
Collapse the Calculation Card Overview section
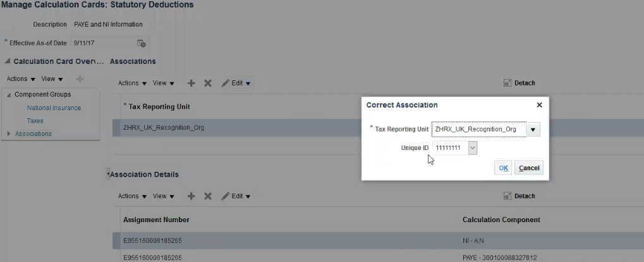coord(7,61)
